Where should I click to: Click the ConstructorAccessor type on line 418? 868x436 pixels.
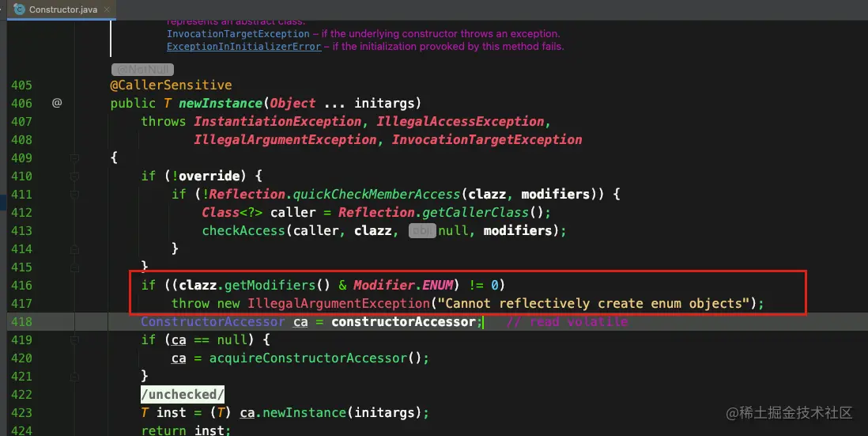(213, 322)
